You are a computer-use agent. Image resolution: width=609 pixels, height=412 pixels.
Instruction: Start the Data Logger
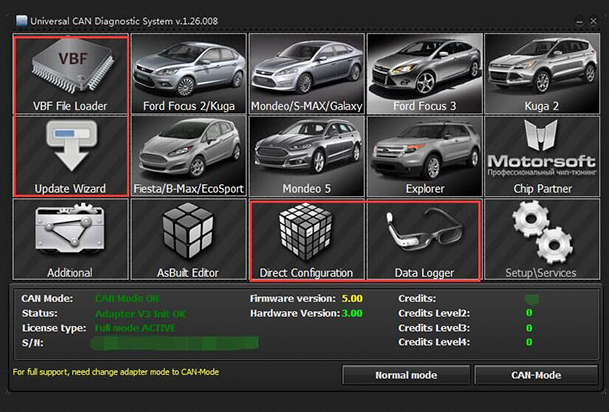coord(424,240)
